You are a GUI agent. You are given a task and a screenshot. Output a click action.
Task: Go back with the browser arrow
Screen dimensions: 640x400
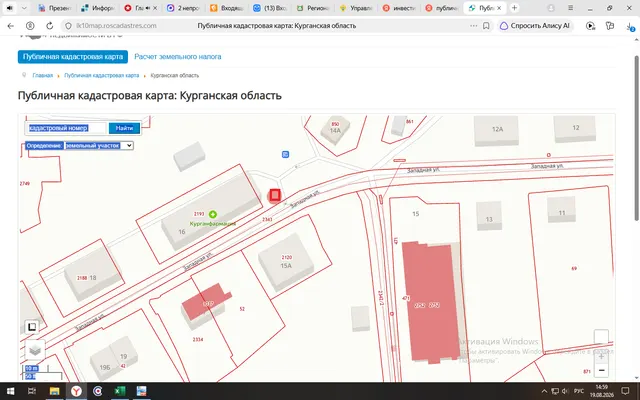tap(11, 26)
